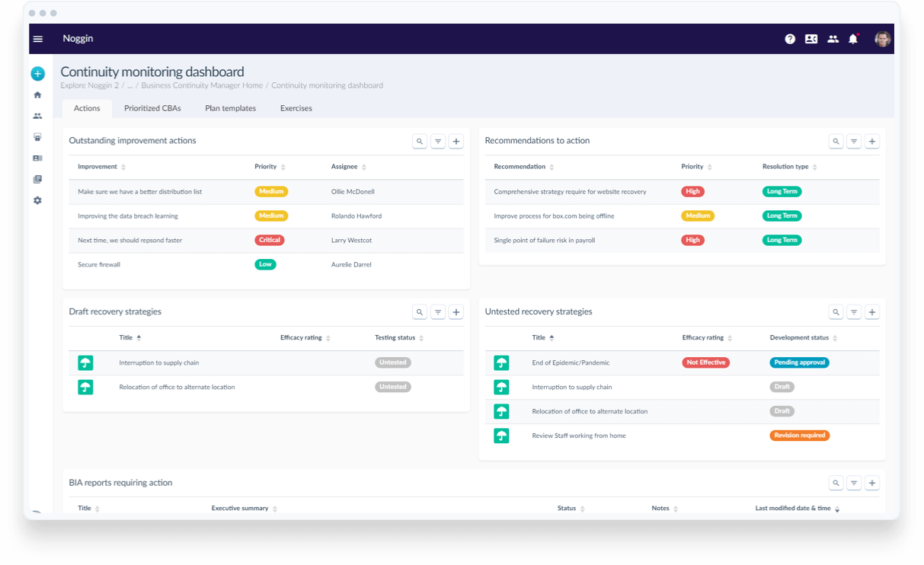Add new item to Recommendations to action

[872, 141]
